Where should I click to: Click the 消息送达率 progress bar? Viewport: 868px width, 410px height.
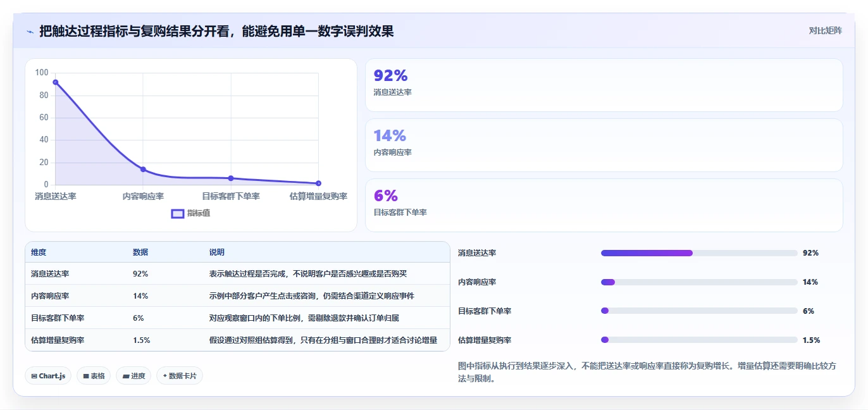point(699,253)
